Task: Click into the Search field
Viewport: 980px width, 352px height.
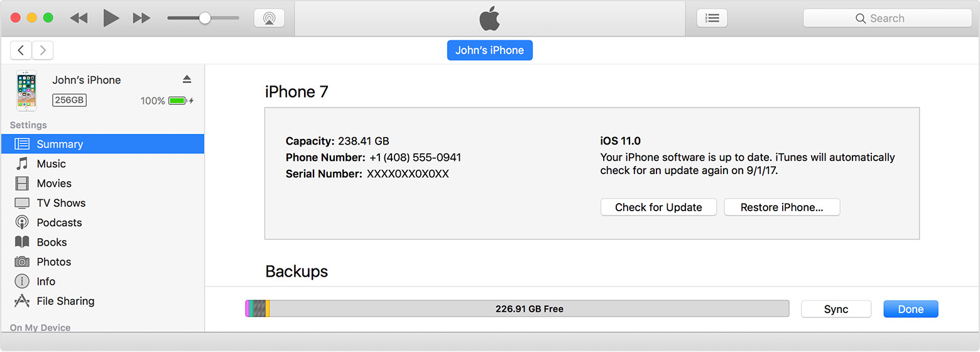Action: [x=888, y=18]
